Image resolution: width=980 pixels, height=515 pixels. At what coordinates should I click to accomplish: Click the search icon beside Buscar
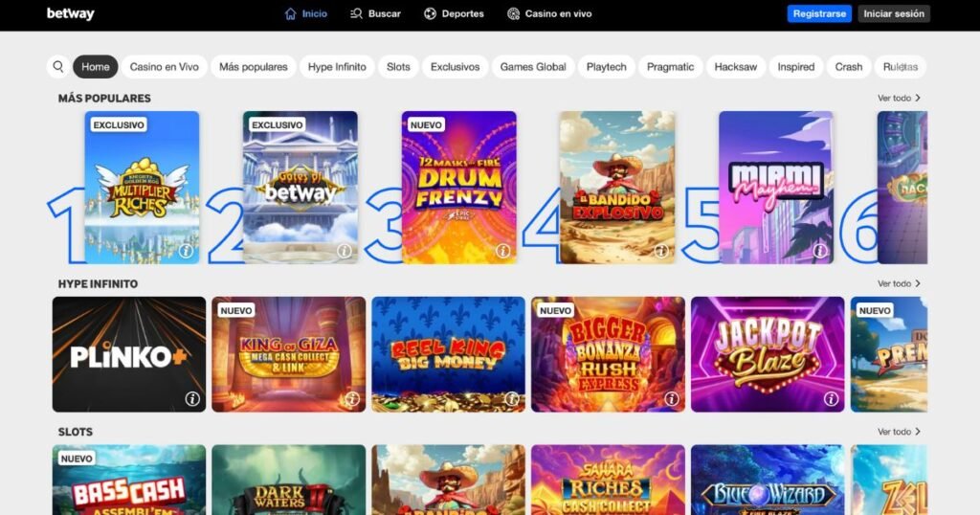pos(356,13)
